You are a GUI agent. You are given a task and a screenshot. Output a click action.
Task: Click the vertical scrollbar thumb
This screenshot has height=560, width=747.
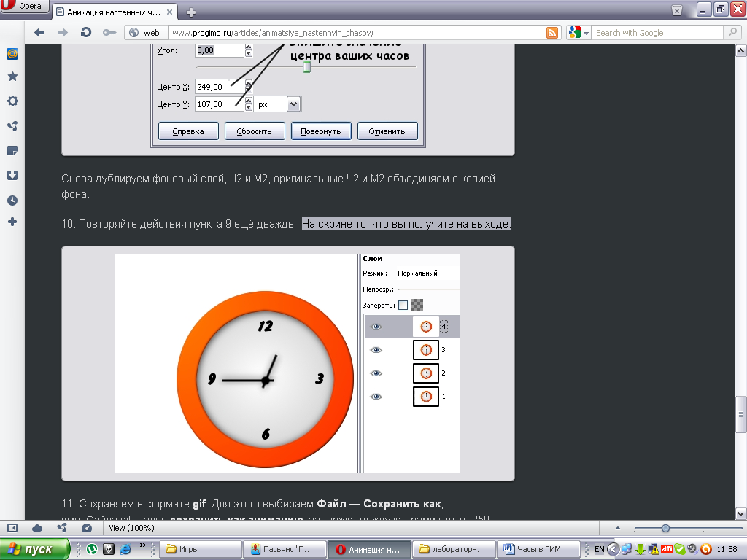point(741,414)
